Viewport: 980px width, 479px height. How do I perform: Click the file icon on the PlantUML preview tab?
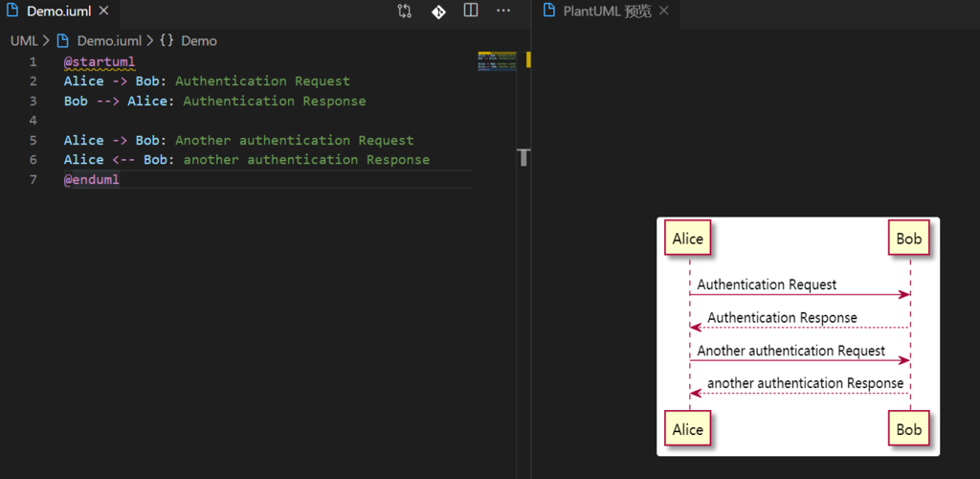pos(549,11)
